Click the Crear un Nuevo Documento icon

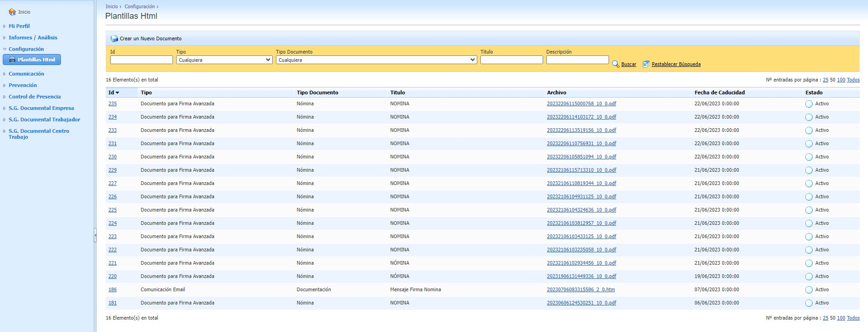point(114,38)
